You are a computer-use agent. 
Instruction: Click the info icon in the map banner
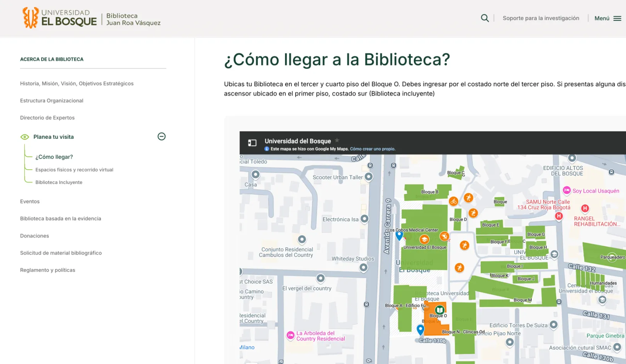pyautogui.click(x=266, y=148)
